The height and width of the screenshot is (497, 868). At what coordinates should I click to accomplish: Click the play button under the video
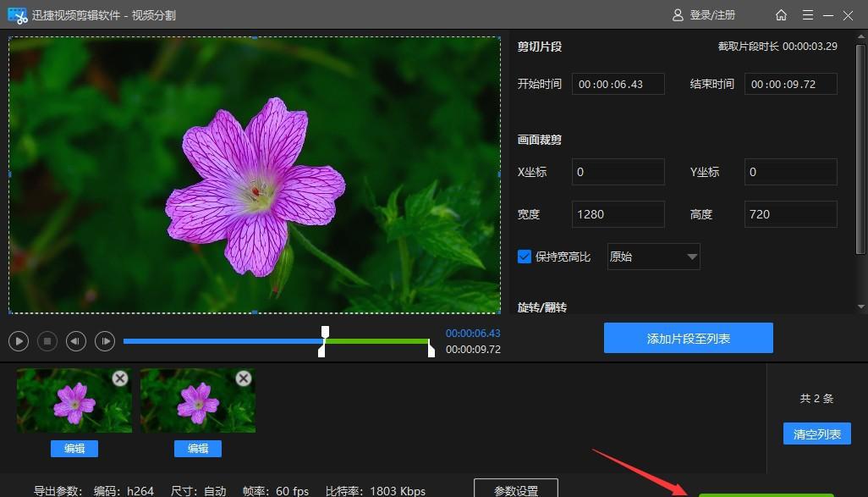19,341
